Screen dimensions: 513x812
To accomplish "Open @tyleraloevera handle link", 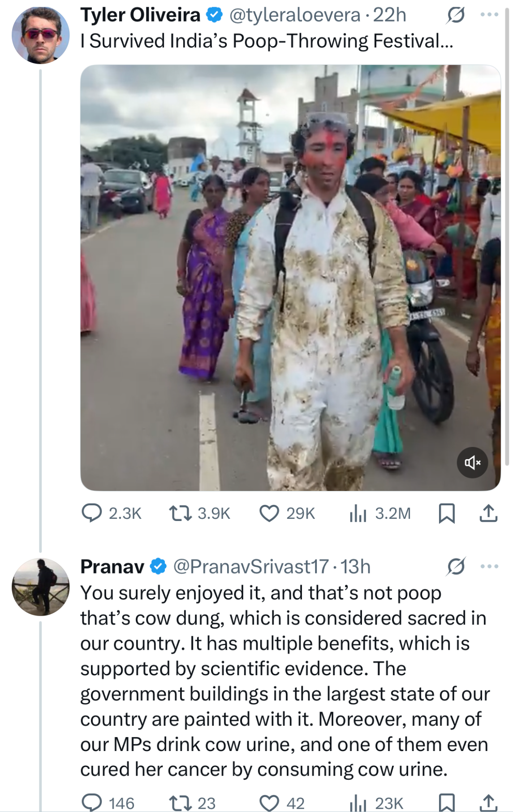I will click(295, 15).
